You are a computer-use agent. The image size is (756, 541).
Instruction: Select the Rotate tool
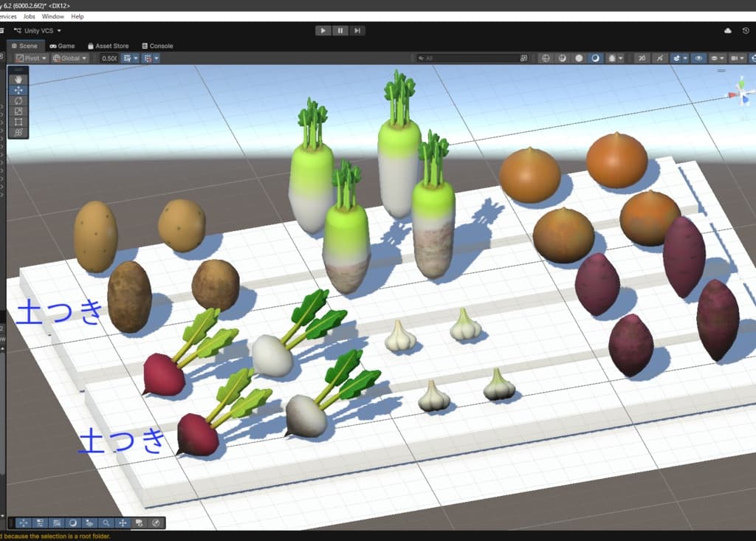click(x=18, y=101)
